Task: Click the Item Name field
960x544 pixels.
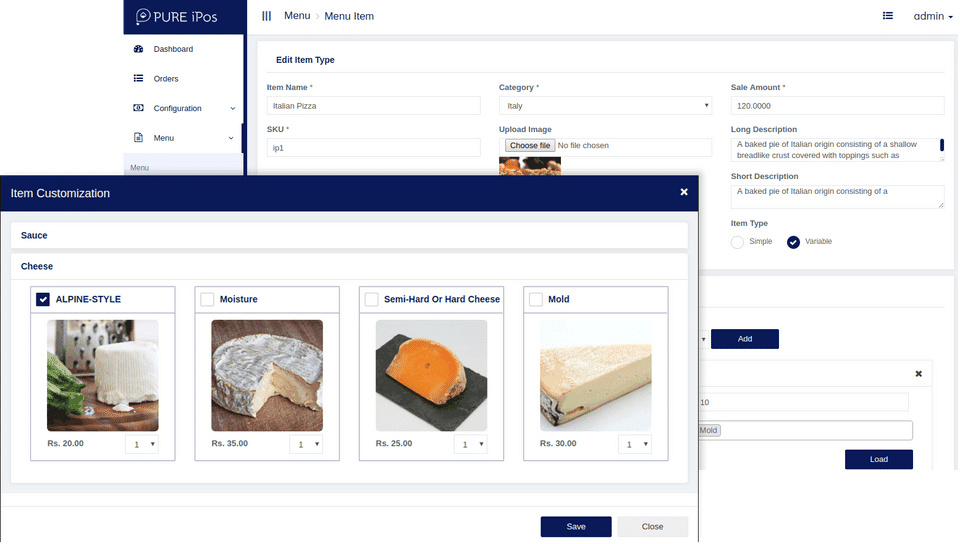Action: 373,106
